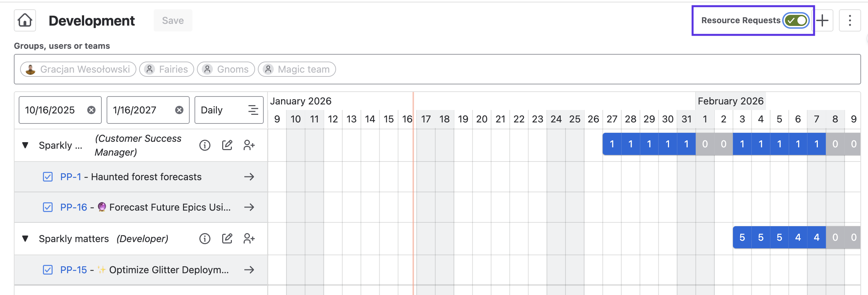Viewport: 868px width, 295px height.
Task: Open info for Customer Success Manager row
Action: point(205,145)
